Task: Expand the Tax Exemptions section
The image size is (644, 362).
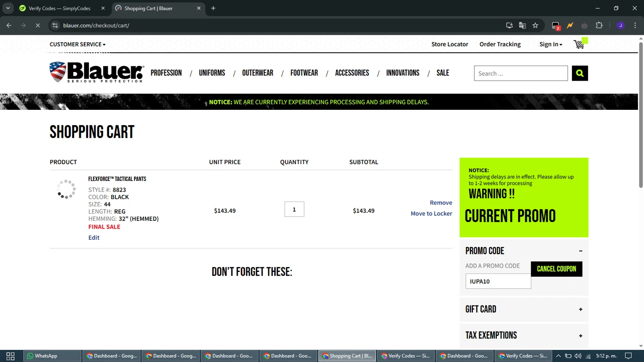Action: (580, 336)
